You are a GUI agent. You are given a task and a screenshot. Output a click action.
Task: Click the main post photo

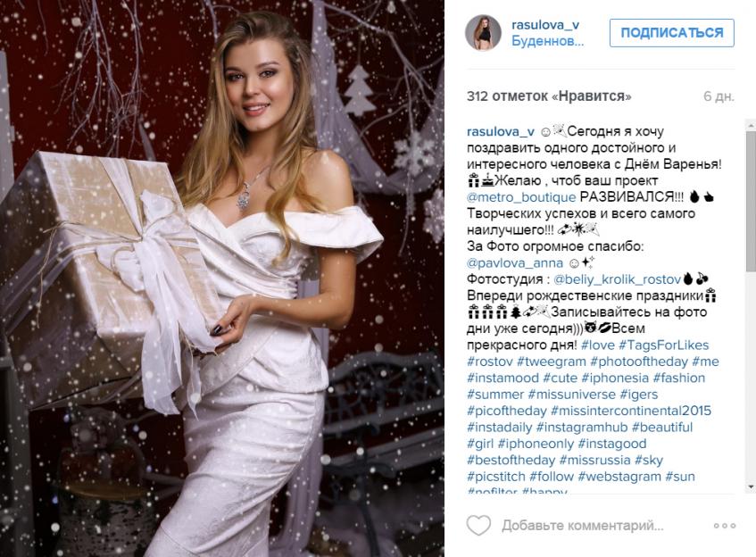pos(221,278)
